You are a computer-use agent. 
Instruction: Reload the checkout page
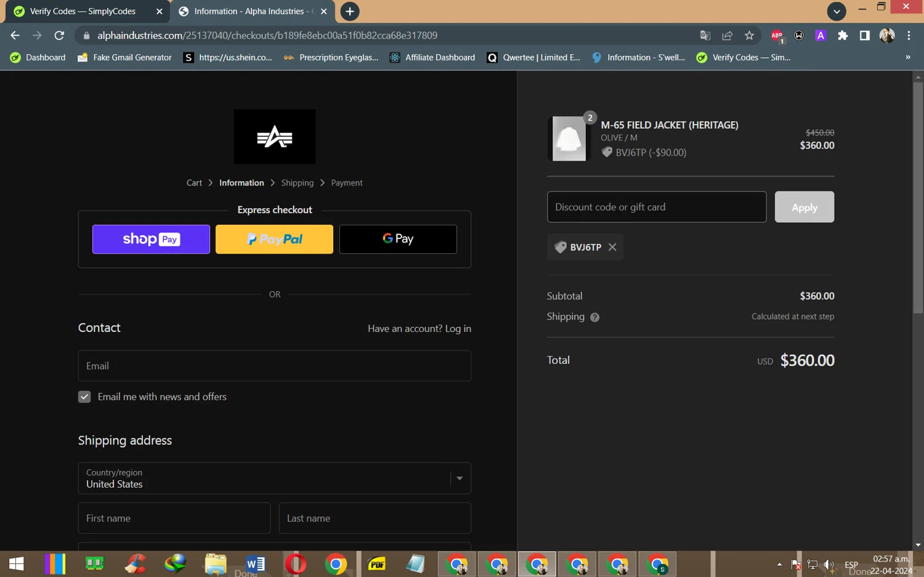coord(59,36)
